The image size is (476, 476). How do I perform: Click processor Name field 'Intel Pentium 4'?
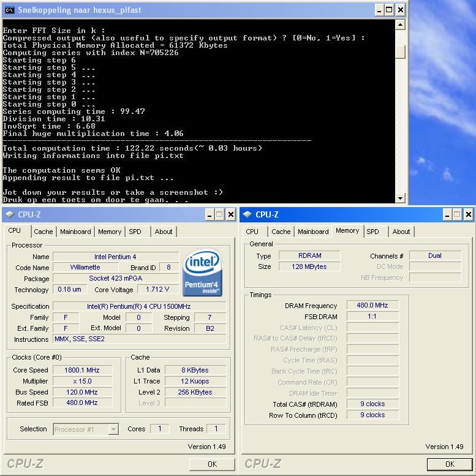[x=116, y=257]
